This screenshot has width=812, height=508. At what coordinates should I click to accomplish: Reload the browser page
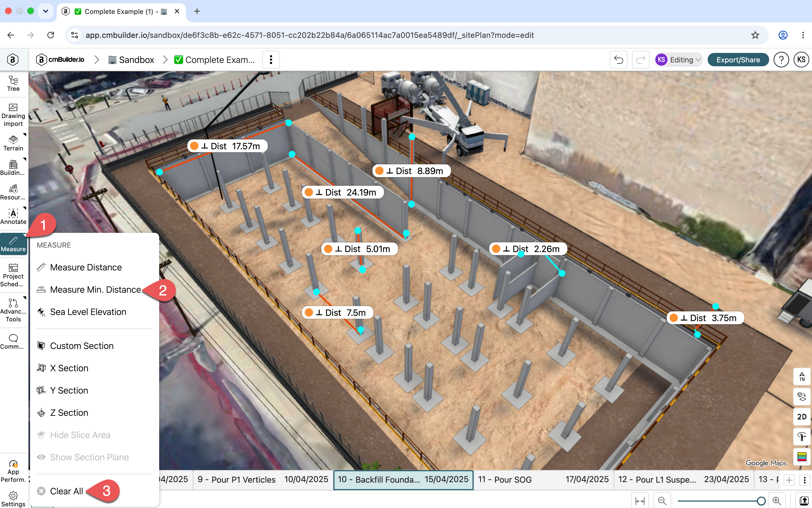click(51, 35)
